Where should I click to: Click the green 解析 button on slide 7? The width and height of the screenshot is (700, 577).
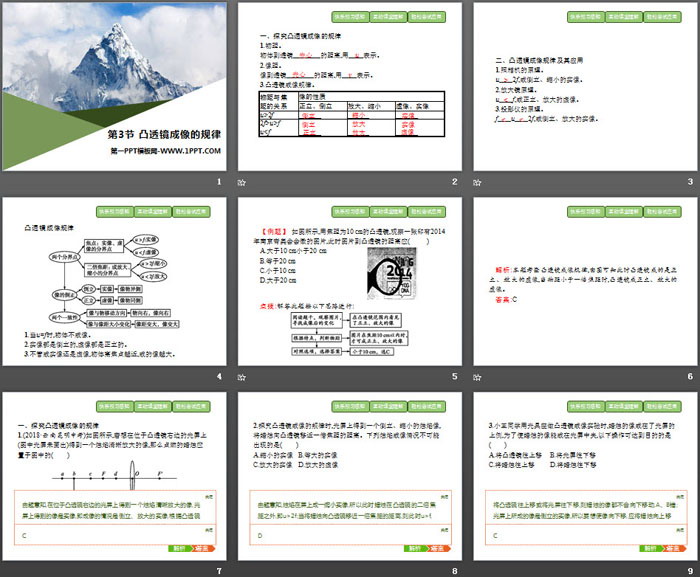tap(178, 549)
